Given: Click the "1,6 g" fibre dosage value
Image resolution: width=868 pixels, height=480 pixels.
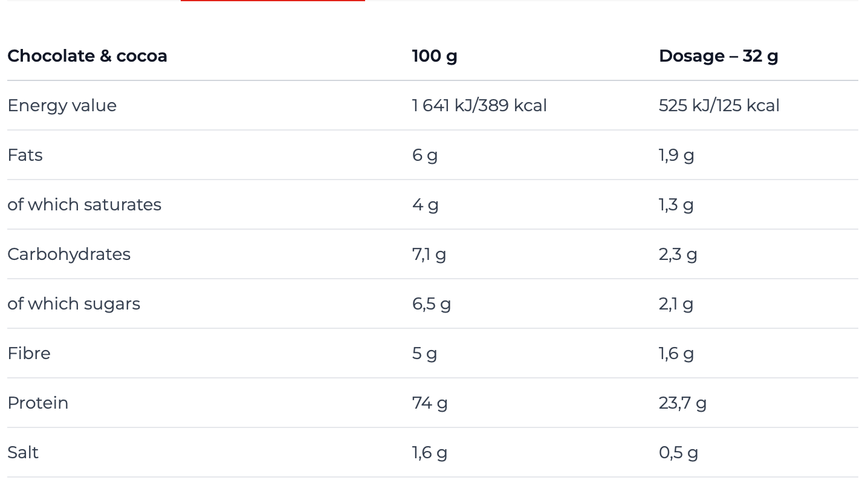Looking at the screenshot, I should (x=676, y=354).
